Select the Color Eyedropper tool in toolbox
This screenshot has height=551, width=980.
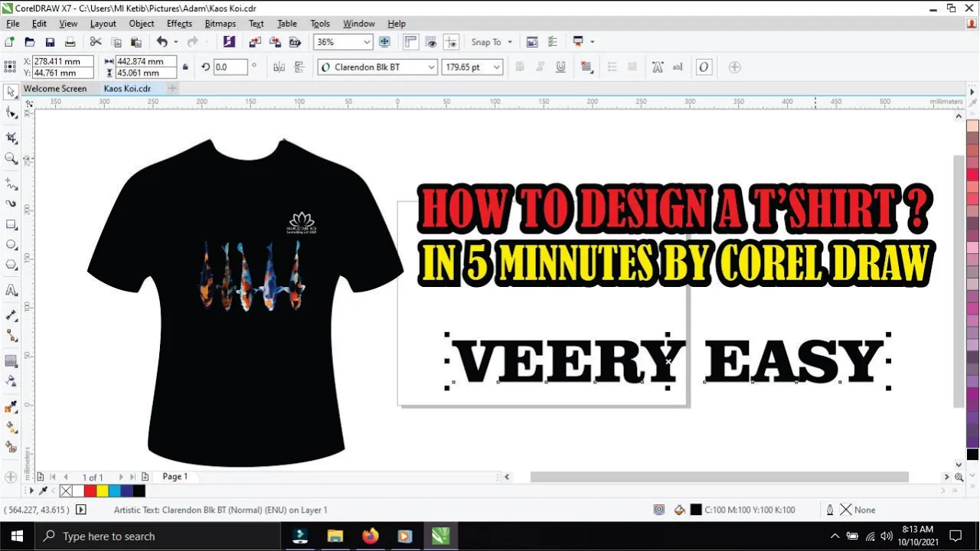[11, 406]
